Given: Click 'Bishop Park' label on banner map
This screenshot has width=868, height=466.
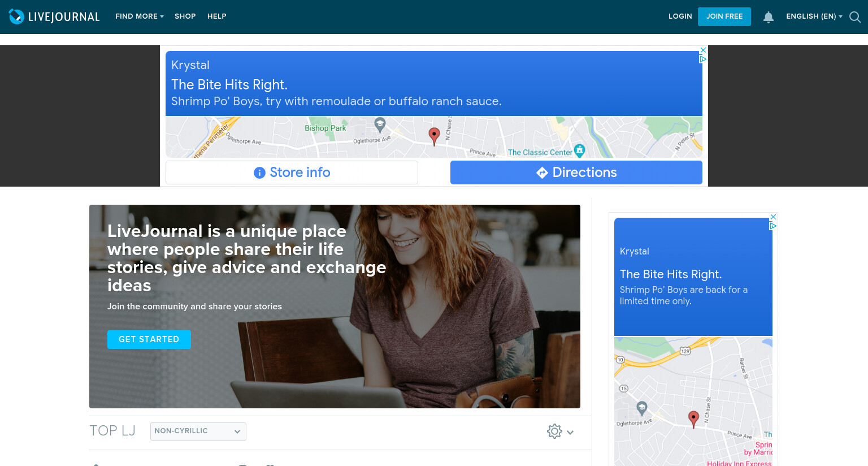Looking at the screenshot, I should pos(325,128).
